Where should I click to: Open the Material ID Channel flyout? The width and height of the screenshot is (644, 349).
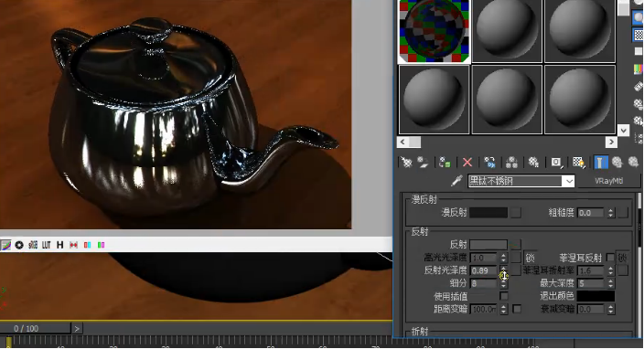tap(556, 163)
